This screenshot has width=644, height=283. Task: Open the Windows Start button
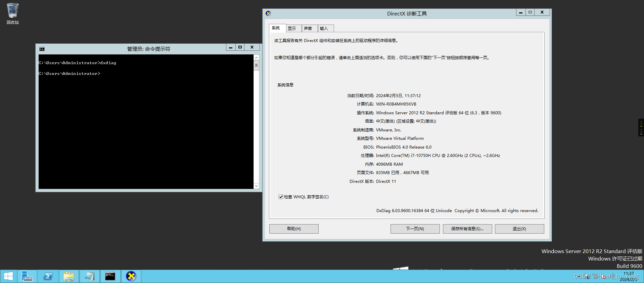coord(8,276)
